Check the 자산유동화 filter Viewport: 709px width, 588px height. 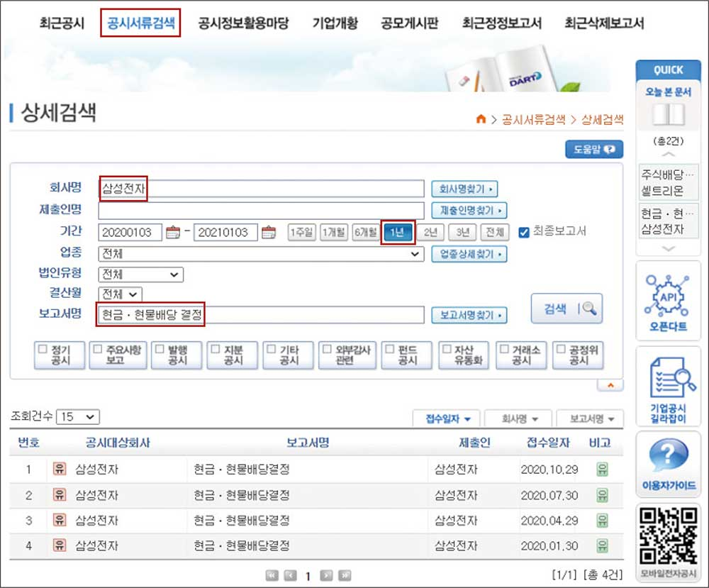(x=447, y=349)
